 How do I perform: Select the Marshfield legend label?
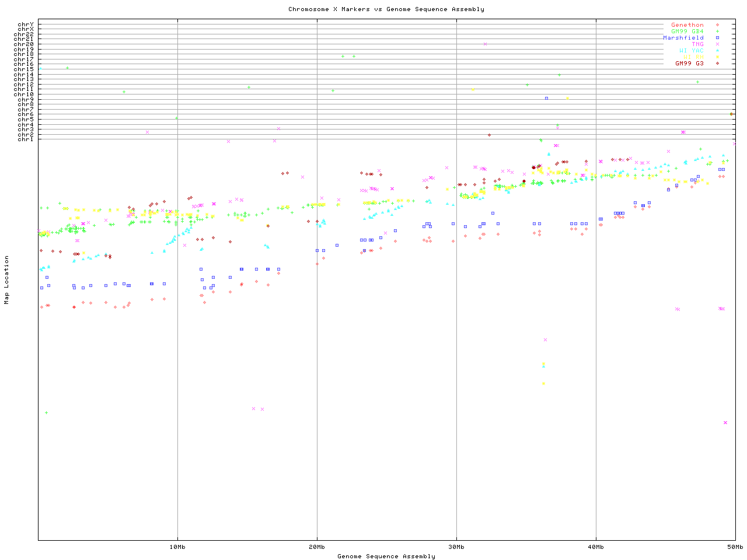click(x=683, y=38)
